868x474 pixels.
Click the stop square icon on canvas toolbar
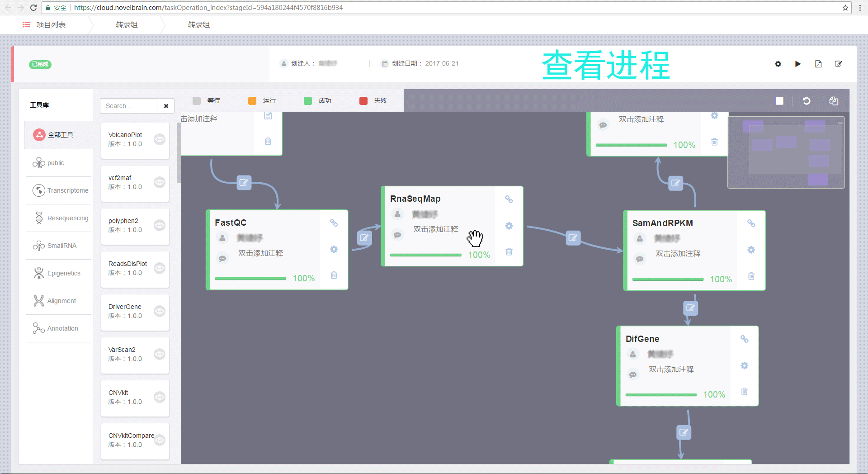779,101
